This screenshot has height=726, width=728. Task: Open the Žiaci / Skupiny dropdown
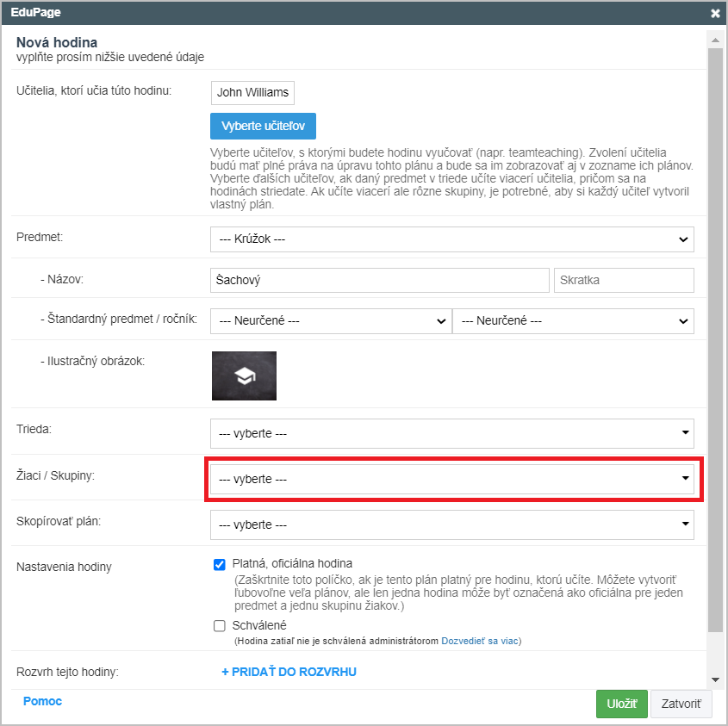click(451, 479)
